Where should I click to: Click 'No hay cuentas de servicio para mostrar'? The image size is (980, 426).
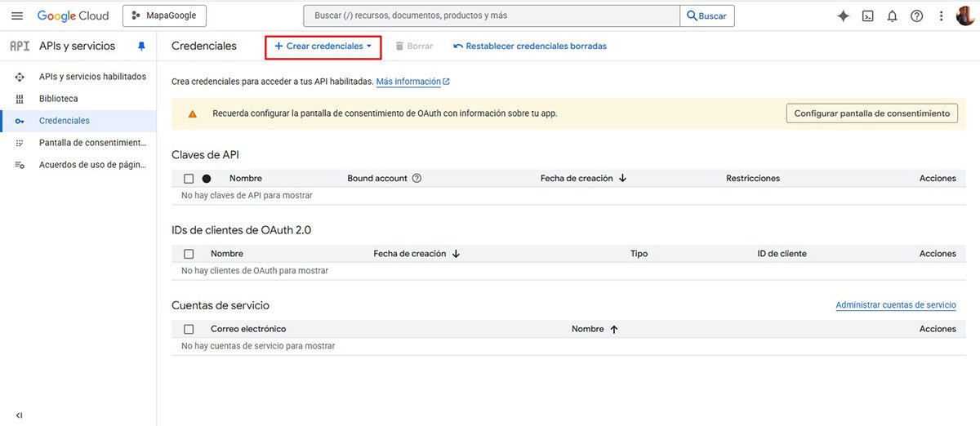click(x=258, y=346)
